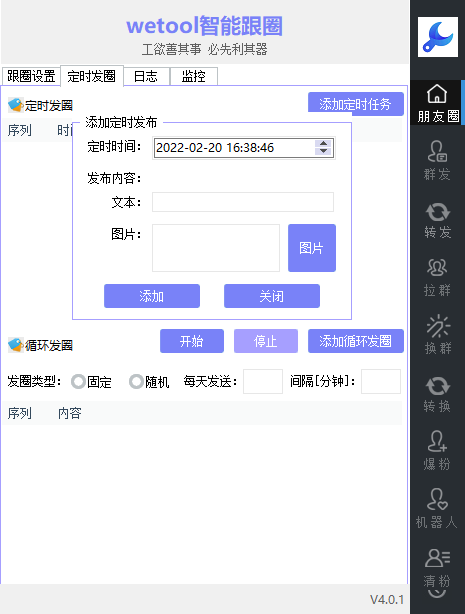This screenshot has width=465, height=614.
Task: Click the 添加循环发圈 button
Action: [356, 341]
